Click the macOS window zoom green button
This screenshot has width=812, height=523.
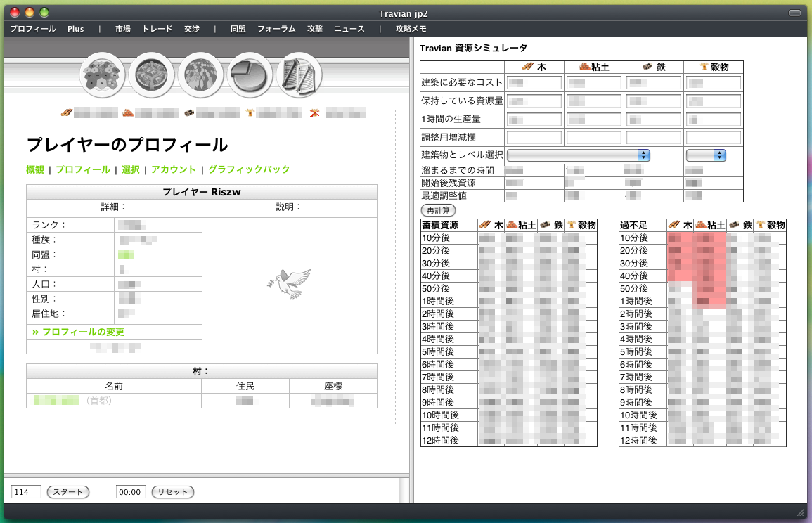pos(44,13)
